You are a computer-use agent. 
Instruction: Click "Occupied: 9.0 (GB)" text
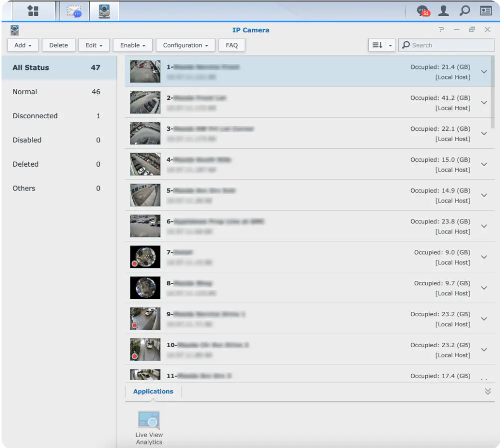442,252
